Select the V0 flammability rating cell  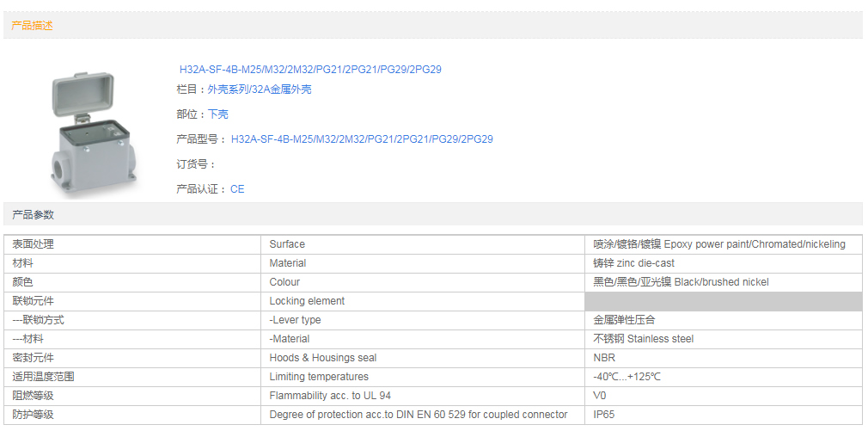tap(600, 396)
